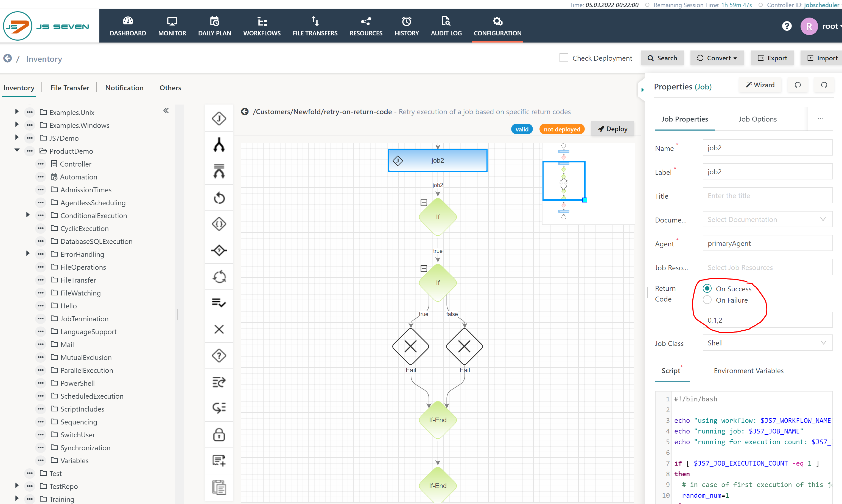Screen dimensions: 842x504
Task: Select the Fail X instruction icon
Action: click(x=219, y=329)
